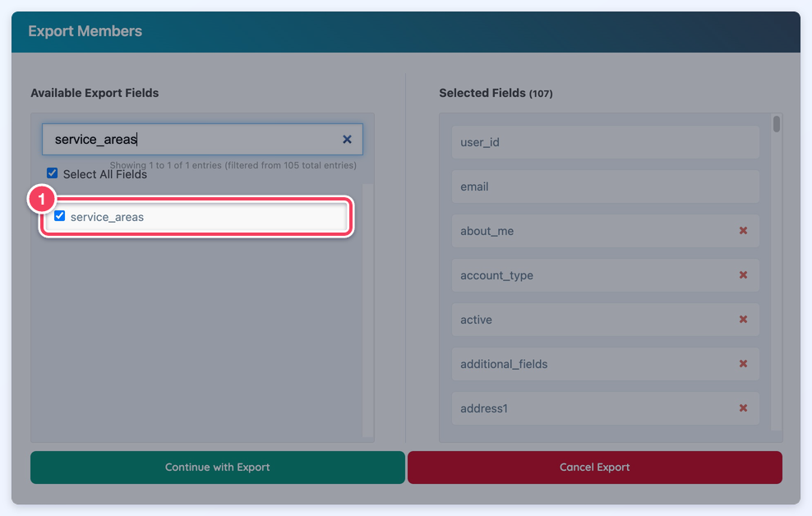Remove address1 from selected fields
Image resolution: width=812 pixels, height=516 pixels.
(743, 408)
